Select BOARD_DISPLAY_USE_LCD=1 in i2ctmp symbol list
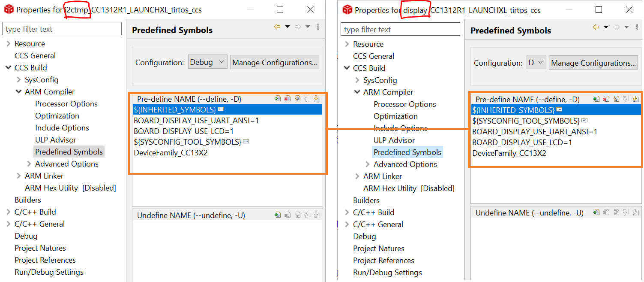The image size is (644, 282). [x=183, y=131]
